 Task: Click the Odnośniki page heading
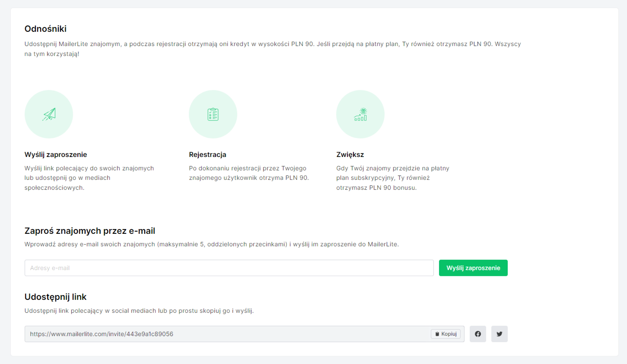(x=45, y=29)
